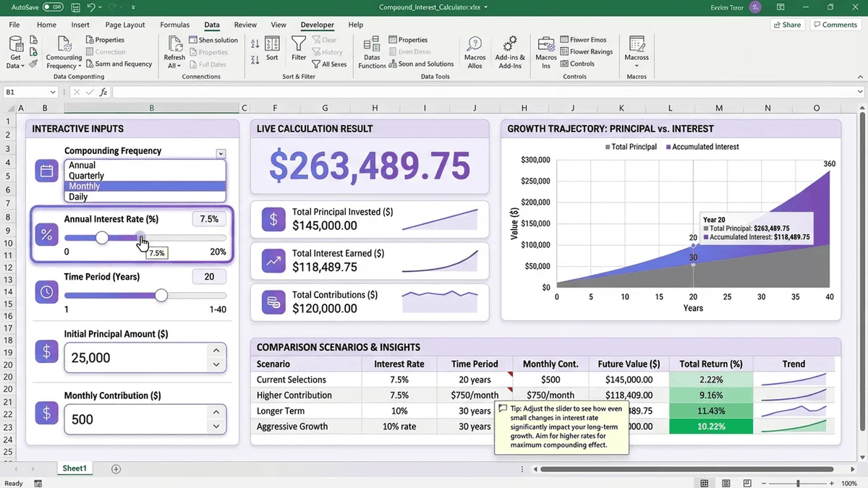The image size is (868, 488).
Task: Toggle the AutoSave switch
Action: (52, 7)
